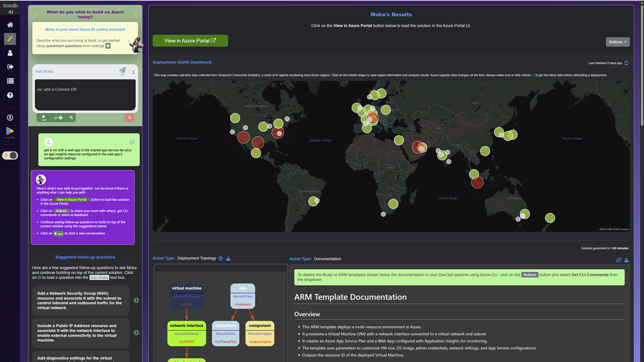644x362 pixels.
Task: Load the Network Security Group suggested question
Action: [x=136, y=300]
